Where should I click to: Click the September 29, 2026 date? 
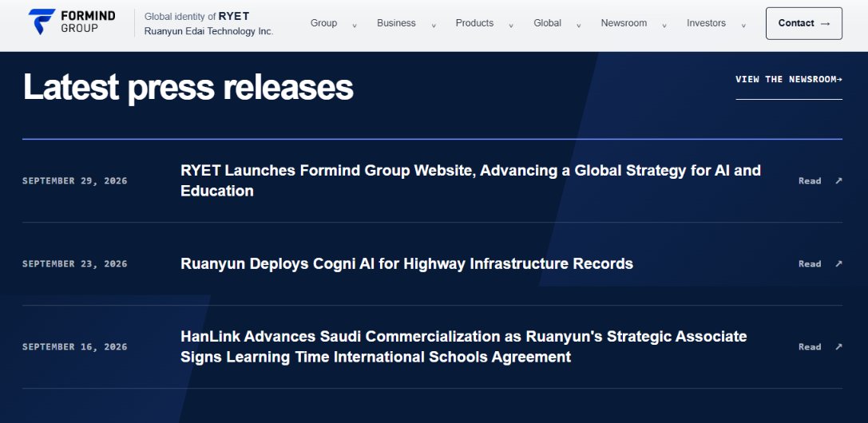coord(75,181)
